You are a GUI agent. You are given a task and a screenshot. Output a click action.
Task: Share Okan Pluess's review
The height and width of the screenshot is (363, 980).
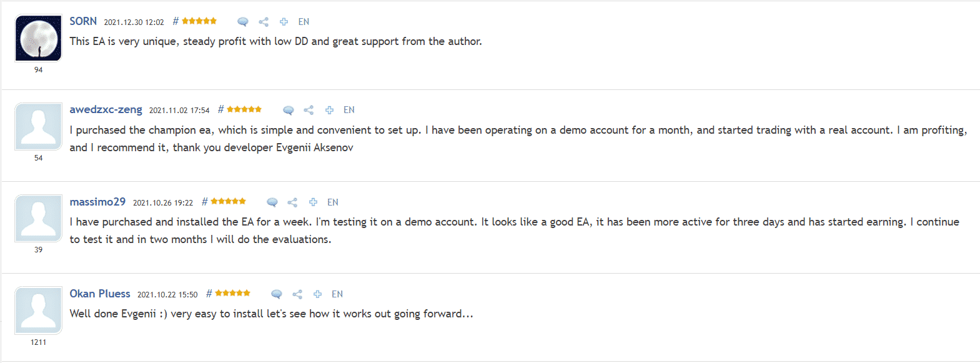click(297, 294)
